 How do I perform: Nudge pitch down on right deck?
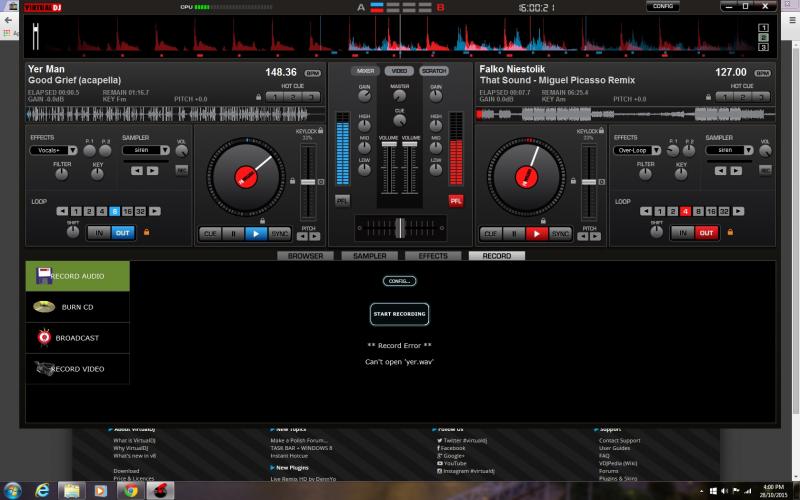pos(583,236)
